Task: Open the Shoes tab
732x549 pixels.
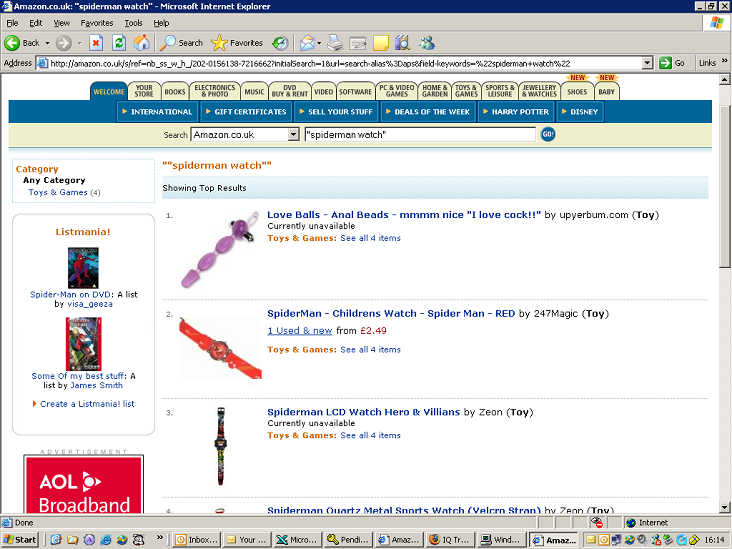Action: pos(577,92)
